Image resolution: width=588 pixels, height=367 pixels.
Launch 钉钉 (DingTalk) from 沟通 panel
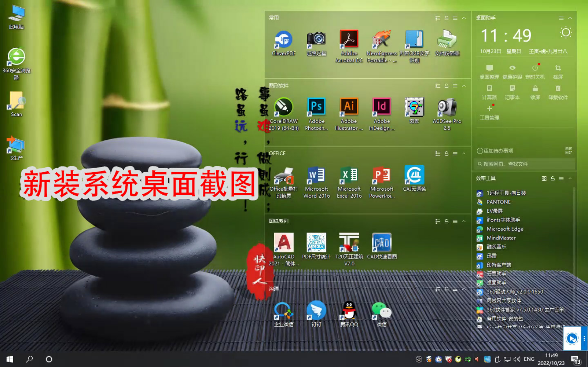[316, 311]
